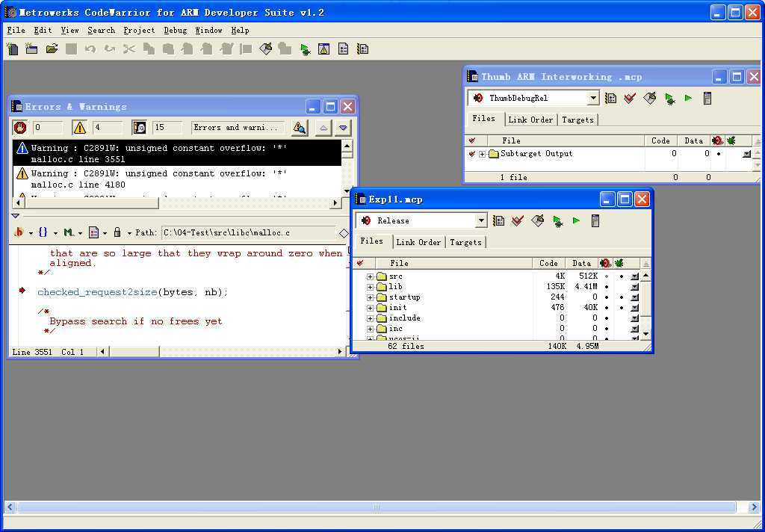765x532 pixels.
Task: Click the Debug icon in Thumb ARM window
Action: click(x=670, y=99)
